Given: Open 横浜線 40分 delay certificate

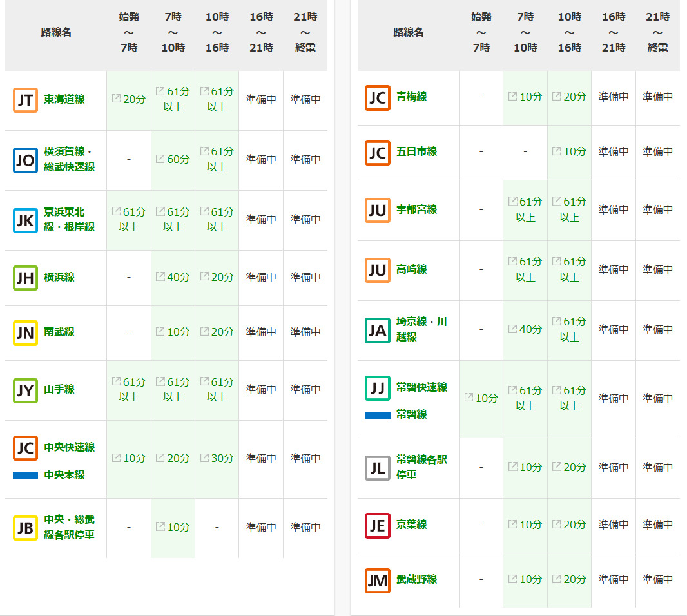Looking at the screenshot, I should (173, 277).
